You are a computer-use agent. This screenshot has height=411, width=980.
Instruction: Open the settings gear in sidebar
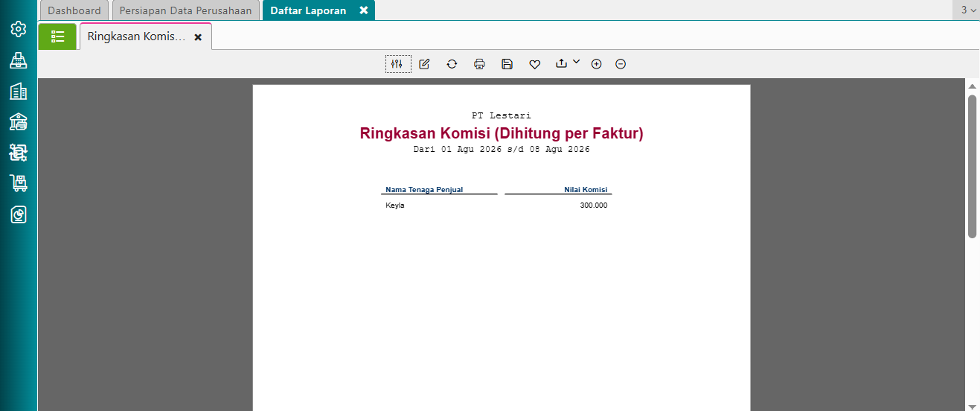pyautogui.click(x=19, y=29)
